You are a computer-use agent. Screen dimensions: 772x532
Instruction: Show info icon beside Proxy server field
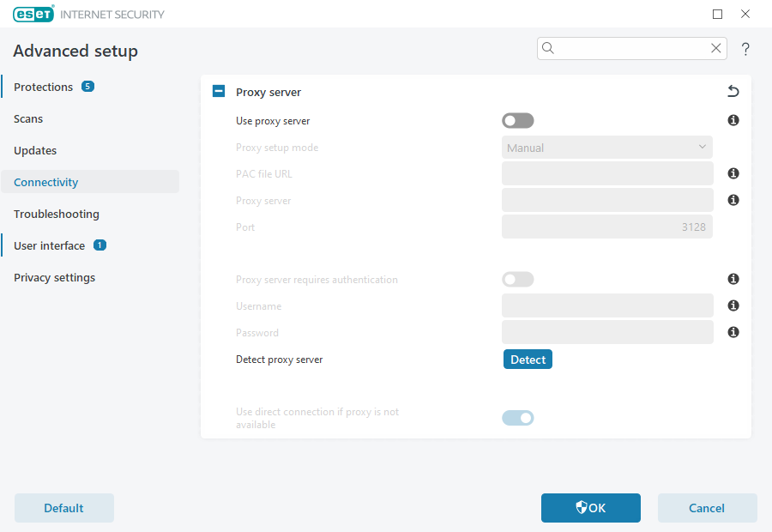pos(733,200)
